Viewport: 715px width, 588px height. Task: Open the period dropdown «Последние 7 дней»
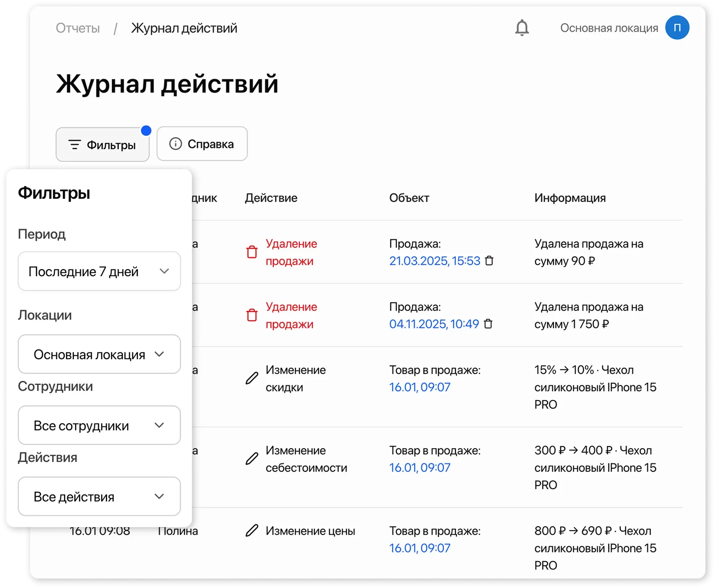click(x=99, y=271)
